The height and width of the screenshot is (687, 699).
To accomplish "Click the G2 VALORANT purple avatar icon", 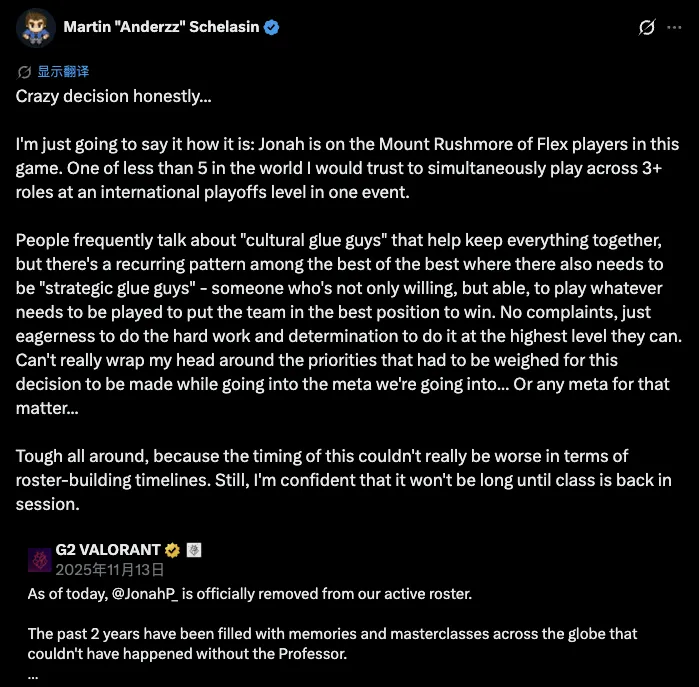I will (38, 559).
